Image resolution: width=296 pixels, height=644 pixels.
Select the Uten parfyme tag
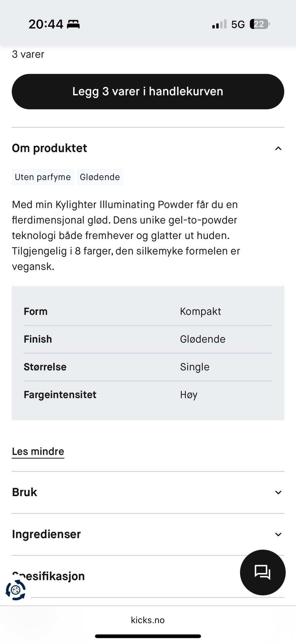click(x=43, y=177)
